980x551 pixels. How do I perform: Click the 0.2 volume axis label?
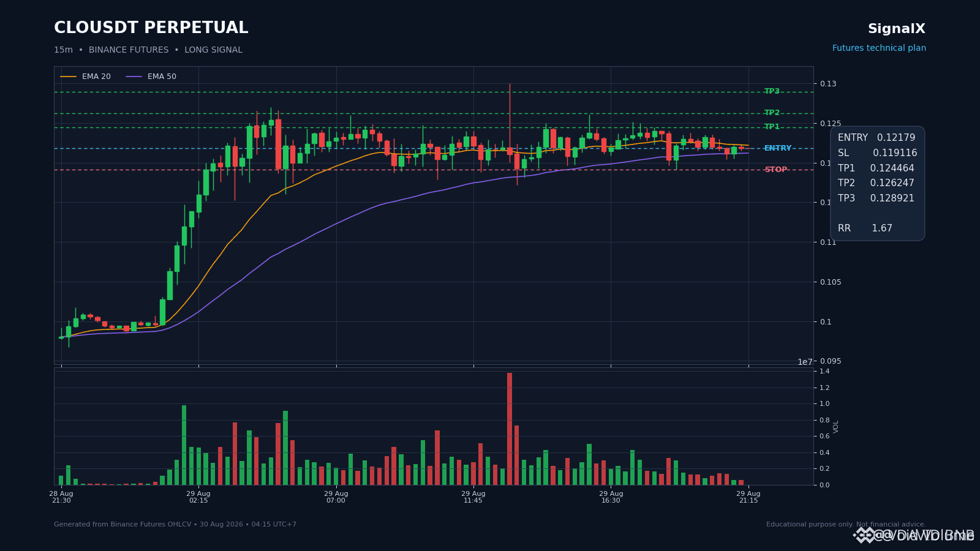pyautogui.click(x=824, y=469)
